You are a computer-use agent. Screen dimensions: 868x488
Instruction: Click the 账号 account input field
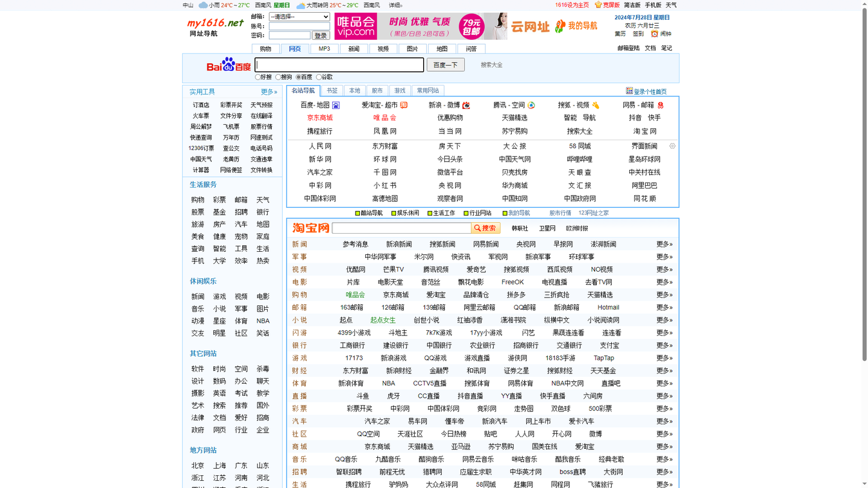point(300,26)
